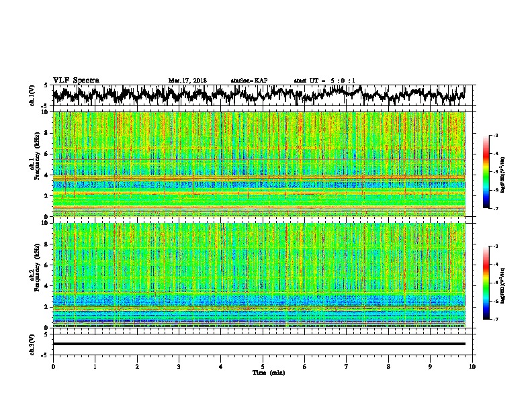Viewport: 532px width, 411px height.
Task: Click the "10" minute tick on time axis
Action: click(x=472, y=367)
